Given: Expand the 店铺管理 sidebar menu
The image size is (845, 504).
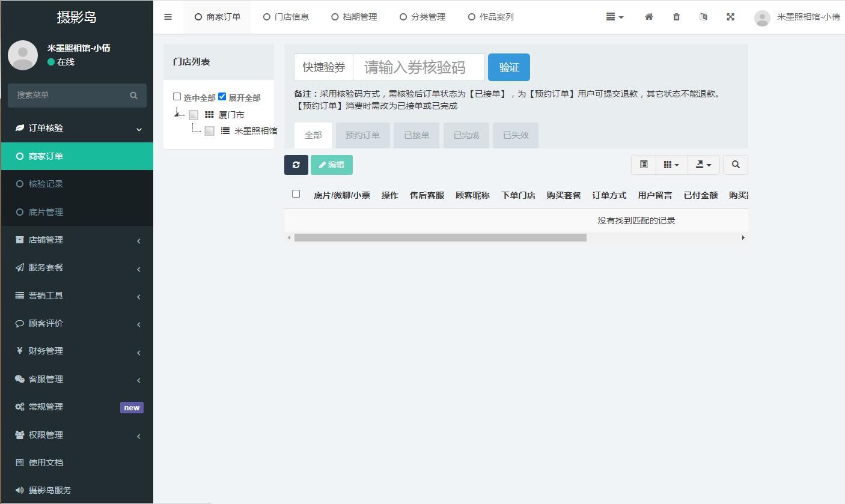Looking at the screenshot, I should coord(76,240).
